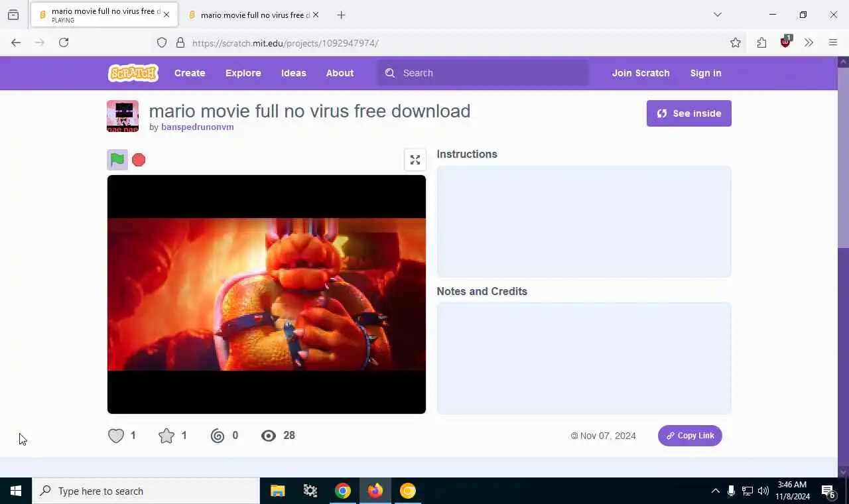Copy the project link
Screen dimensions: 849x504
coord(690,436)
